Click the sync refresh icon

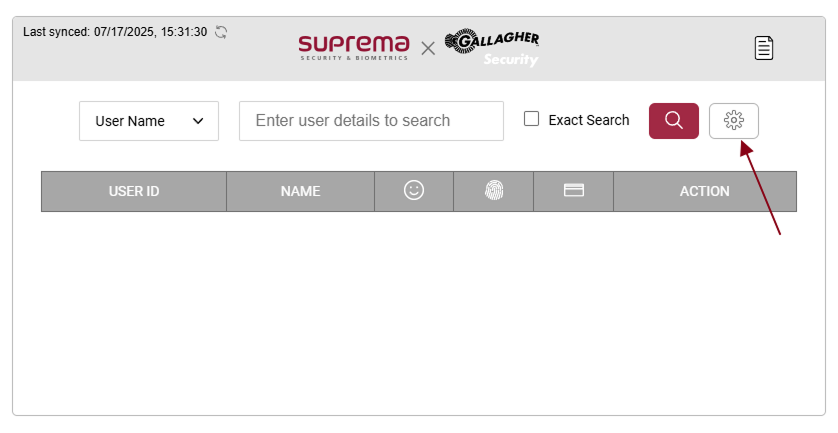[221, 32]
